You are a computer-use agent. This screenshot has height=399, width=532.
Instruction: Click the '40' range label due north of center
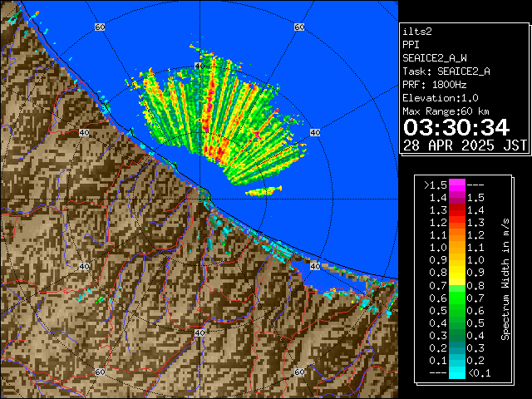click(199, 66)
